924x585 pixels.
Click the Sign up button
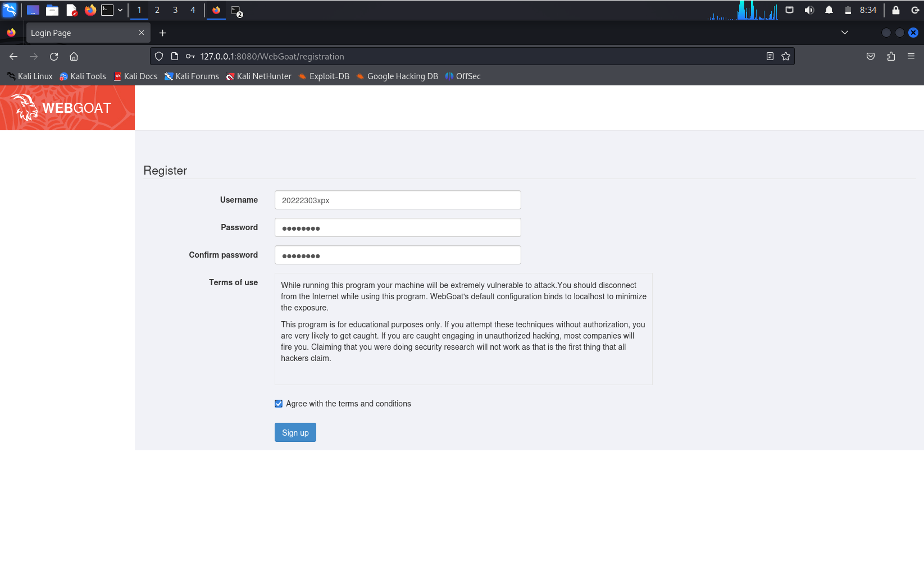tap(295, 432)
